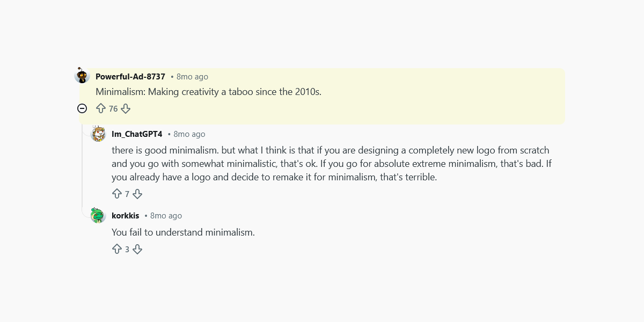Image resolution: width=644 pixels, height=322 pixels.
Task: Open korkkis's user profile
Action: 125,216
